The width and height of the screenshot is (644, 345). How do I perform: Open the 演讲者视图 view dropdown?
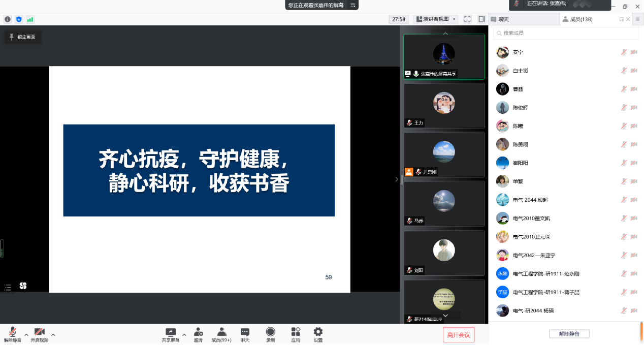(x=436, y=19)
